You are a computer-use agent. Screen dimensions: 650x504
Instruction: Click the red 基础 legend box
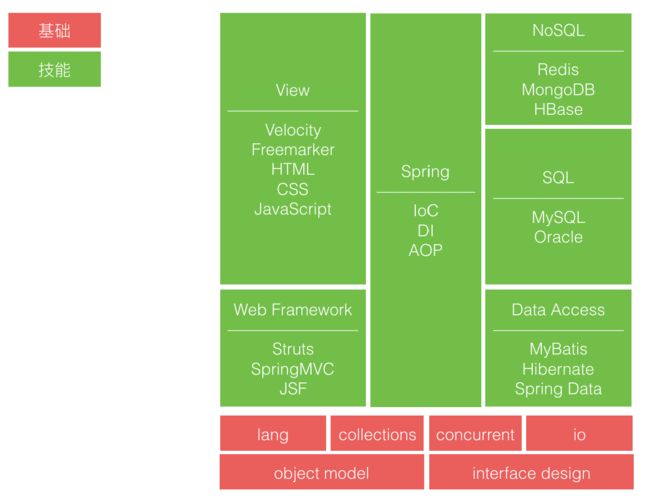click(54, 30)
